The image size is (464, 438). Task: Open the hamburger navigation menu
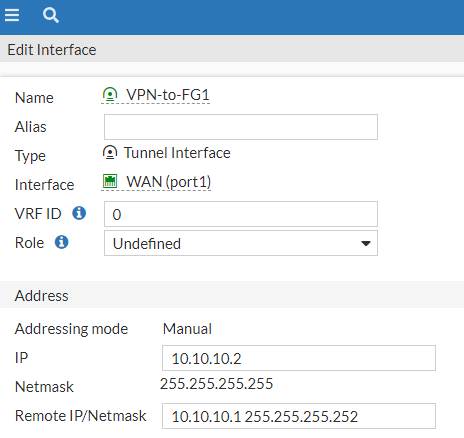click(x=12, y=15)
